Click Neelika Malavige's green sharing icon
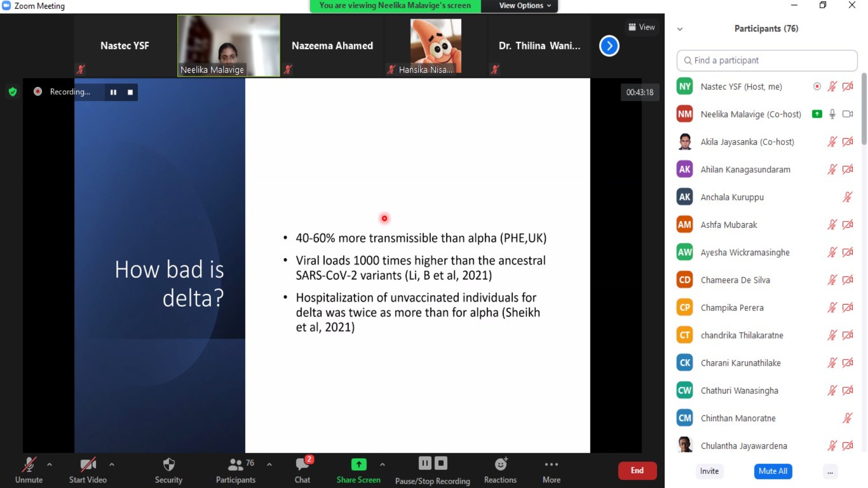 pyautogui.click(x=816, y=114)
